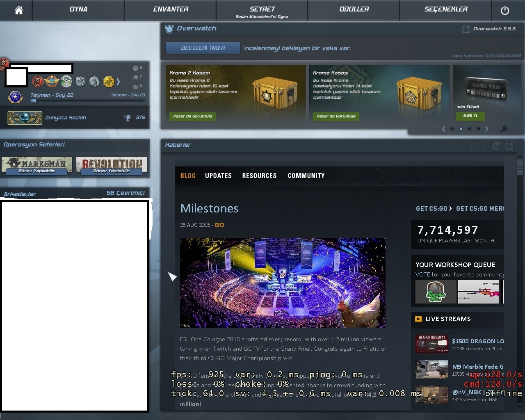Image resolution: width=525 pixels, height=420 pixels.
Task: Click the trophy wins icon
Action: 128,118
